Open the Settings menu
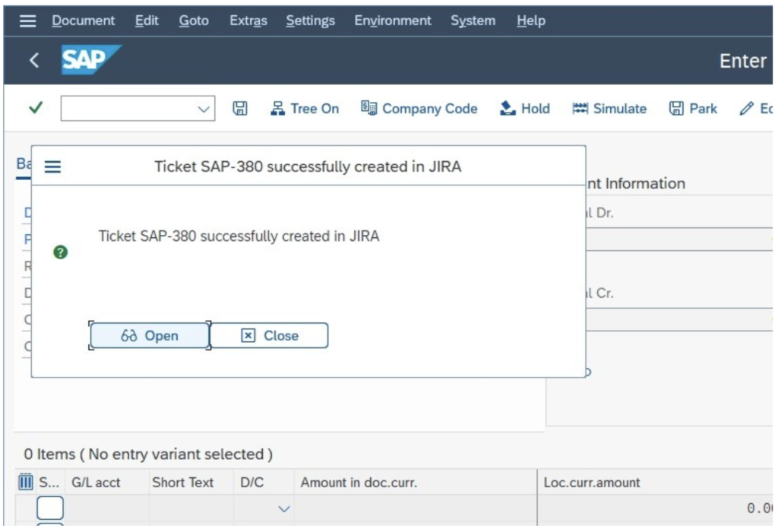 coord(311,21)
